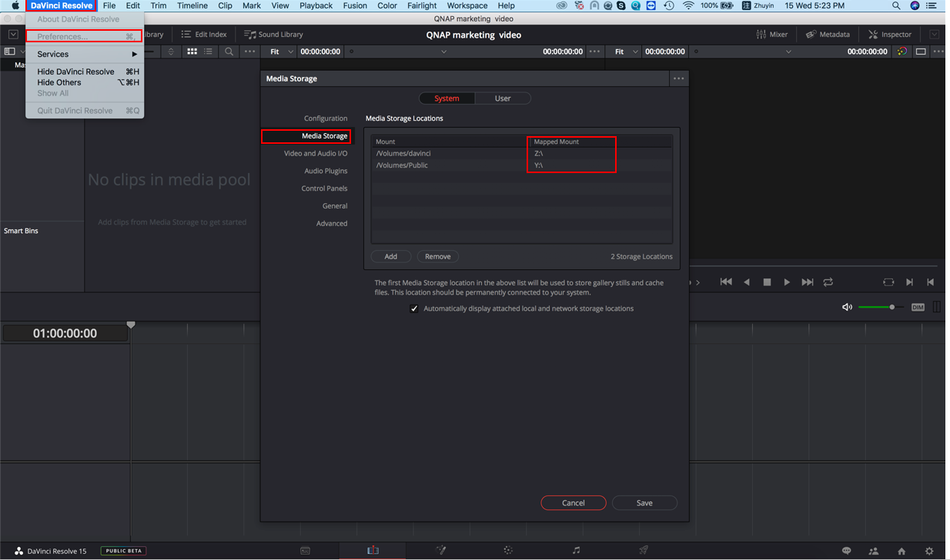Open the timeline viewer Fit zoom dropdown
Image resolution: width=950 pixels, height=560 pixels.
coord(626,52)
